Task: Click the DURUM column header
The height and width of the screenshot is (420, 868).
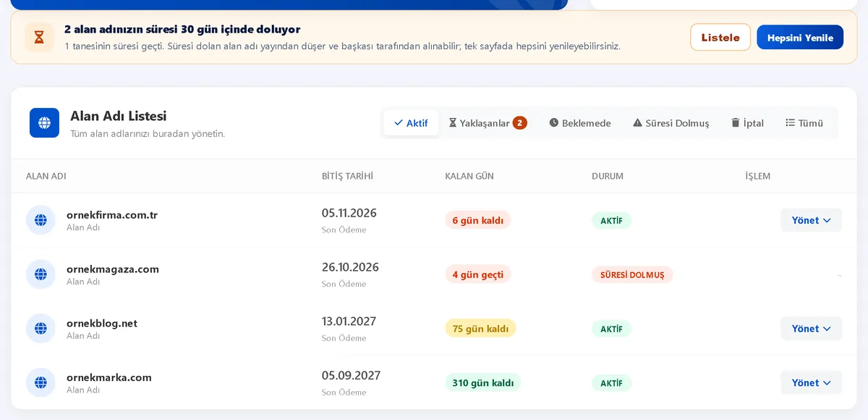Action: tap(608, 176)
